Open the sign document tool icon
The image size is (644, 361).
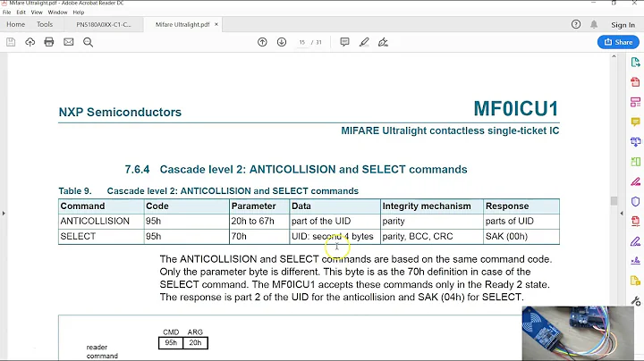point(383,42)
